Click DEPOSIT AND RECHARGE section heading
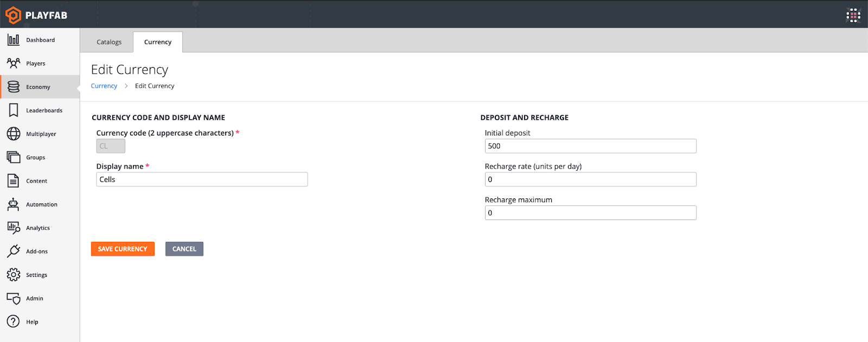Image resolution: width=868 pixels, height=342 pixels. point(525,118)
